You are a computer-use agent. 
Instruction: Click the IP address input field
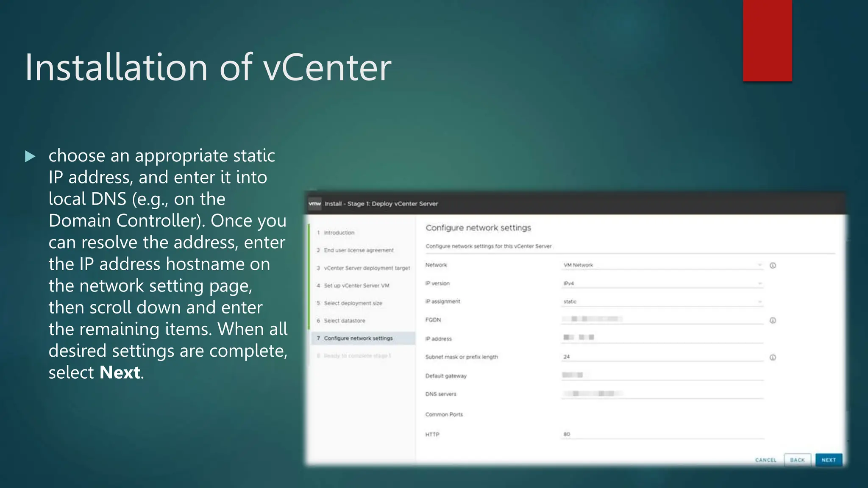click(662, 338)
